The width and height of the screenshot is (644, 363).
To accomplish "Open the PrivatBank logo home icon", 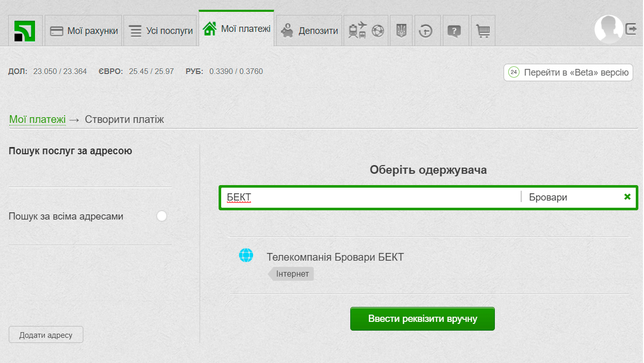I will [25, 31].
